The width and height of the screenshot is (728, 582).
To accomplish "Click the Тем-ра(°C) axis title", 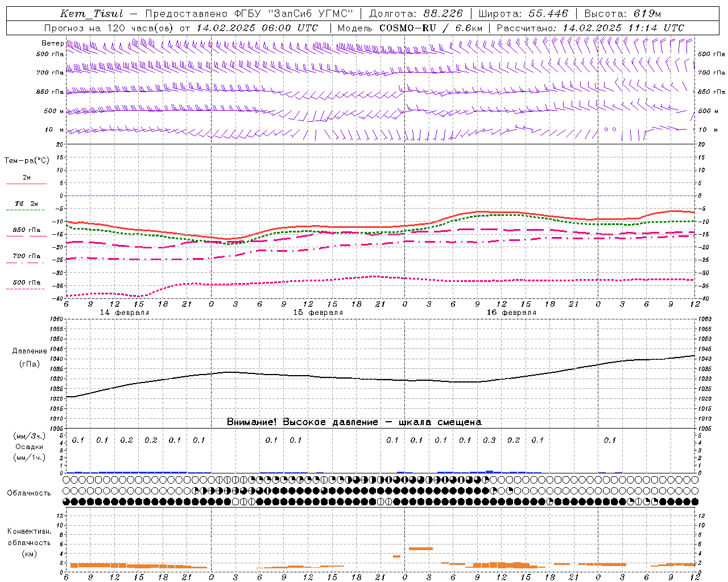I will click(x=27, y=161).
